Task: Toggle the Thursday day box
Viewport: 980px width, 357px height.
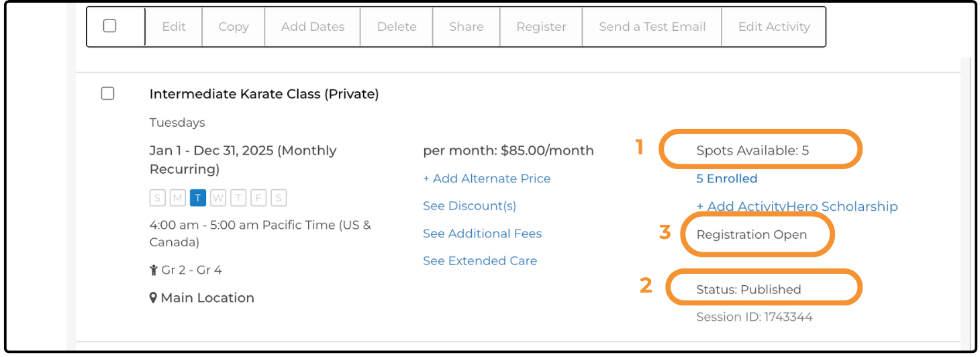Action: pos(238,198)
